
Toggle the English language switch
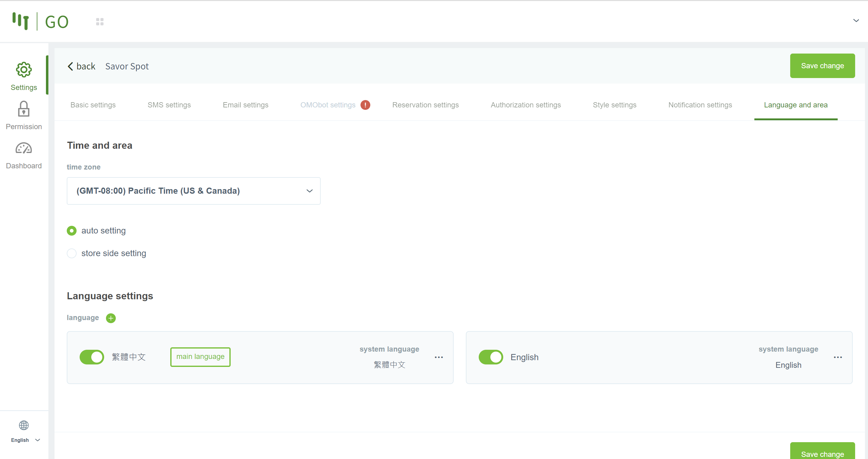tap(491, 357)
